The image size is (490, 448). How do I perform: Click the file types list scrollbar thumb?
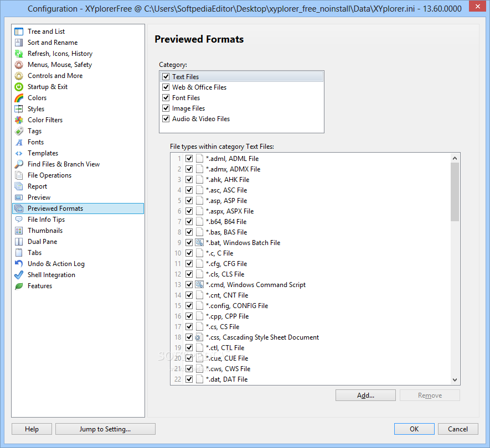[x=455, y=192]
